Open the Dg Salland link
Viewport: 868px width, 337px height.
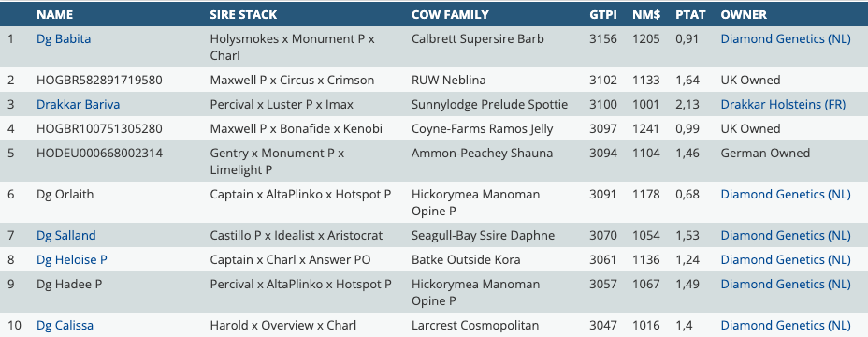65,236
